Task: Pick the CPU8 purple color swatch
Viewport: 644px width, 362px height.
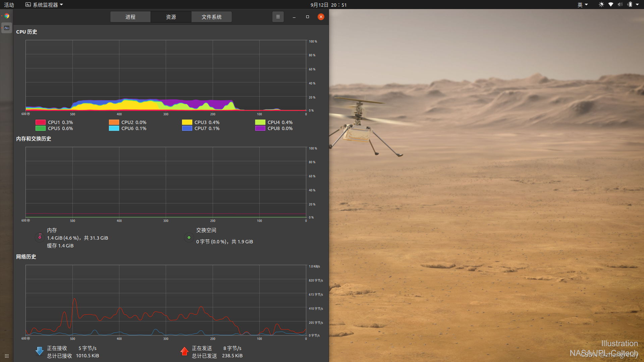Action: pos(260,128)
